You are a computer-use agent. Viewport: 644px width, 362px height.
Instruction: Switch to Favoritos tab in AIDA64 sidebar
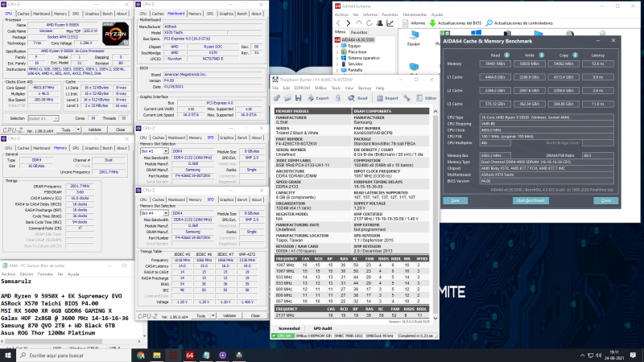pyautogui.click(x=358, y=32)
